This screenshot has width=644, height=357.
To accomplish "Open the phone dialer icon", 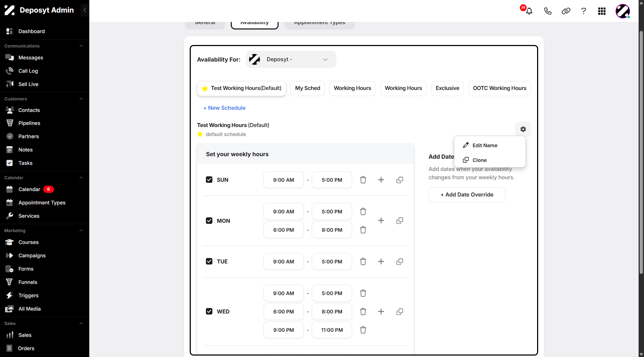I will (x=548, y=11).
